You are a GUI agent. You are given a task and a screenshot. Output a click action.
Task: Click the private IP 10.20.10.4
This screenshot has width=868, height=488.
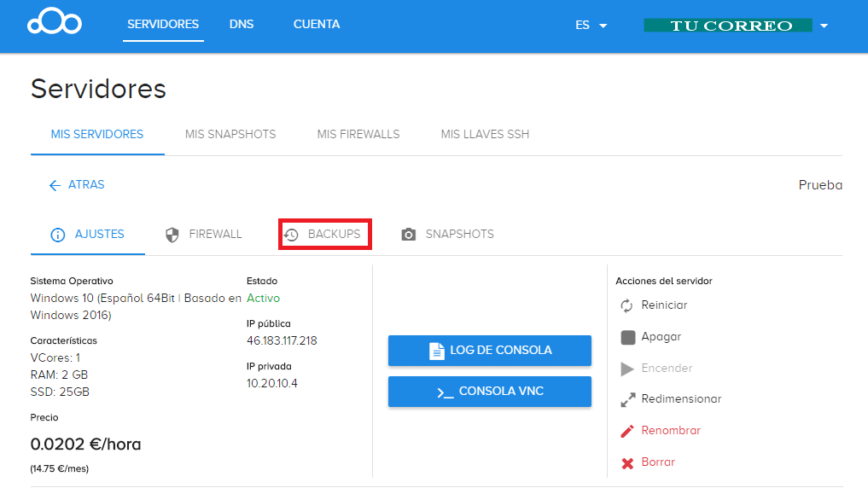click(x=271, y=383)
